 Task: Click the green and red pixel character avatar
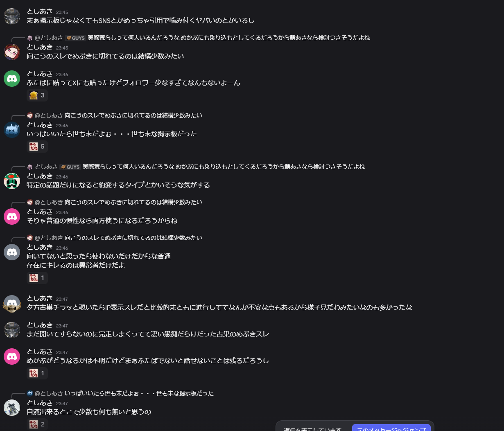[12, 181]
